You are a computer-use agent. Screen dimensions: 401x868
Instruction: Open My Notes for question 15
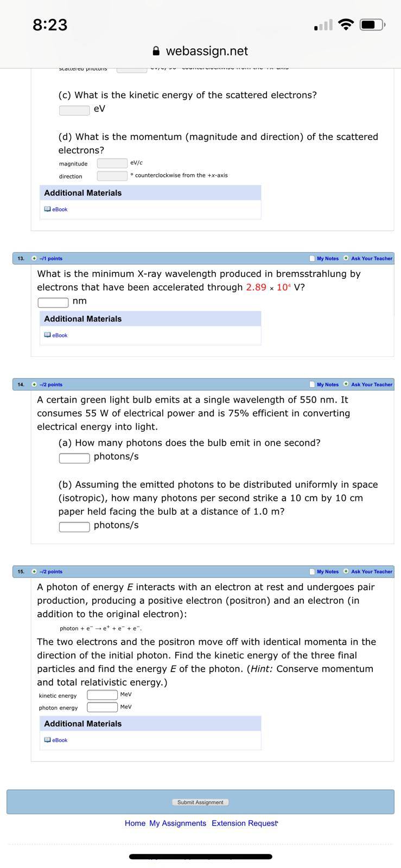[x=328, y=572]
